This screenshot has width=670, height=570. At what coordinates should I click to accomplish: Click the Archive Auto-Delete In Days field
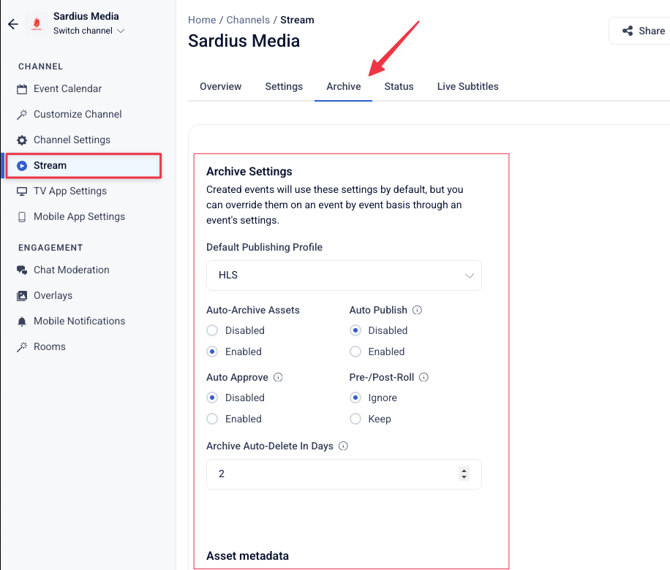330,474
